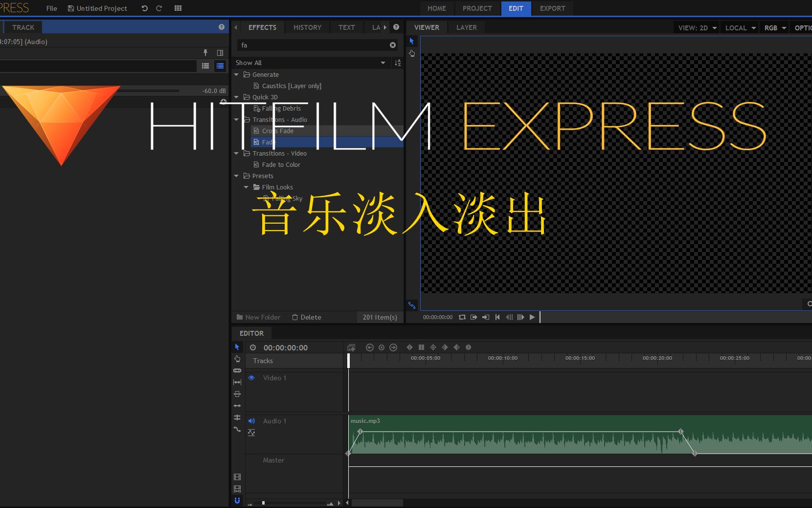Set out point in viewer
812x508 pixels.
[485, 317]
